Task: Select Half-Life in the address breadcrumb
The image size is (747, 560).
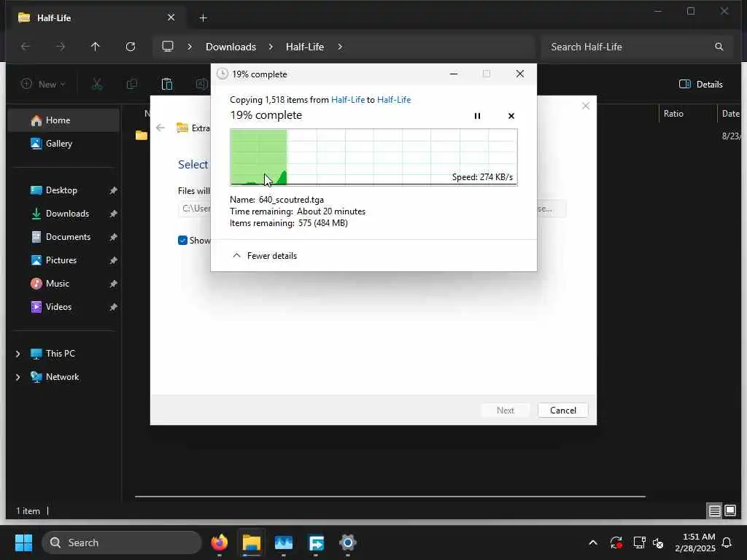Action: [x=305, y=47]
